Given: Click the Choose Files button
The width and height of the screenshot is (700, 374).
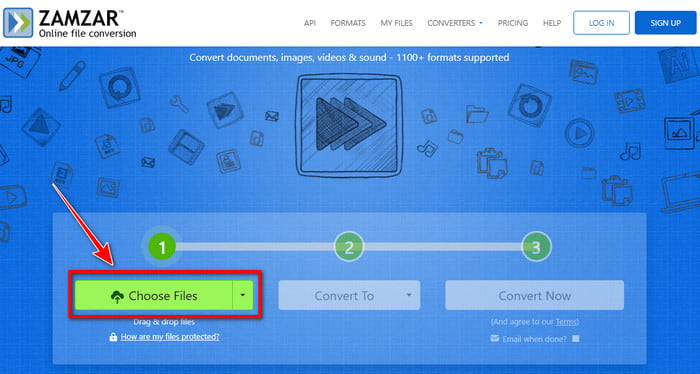Looking at the screenshot, I should [x=154, y=295].
